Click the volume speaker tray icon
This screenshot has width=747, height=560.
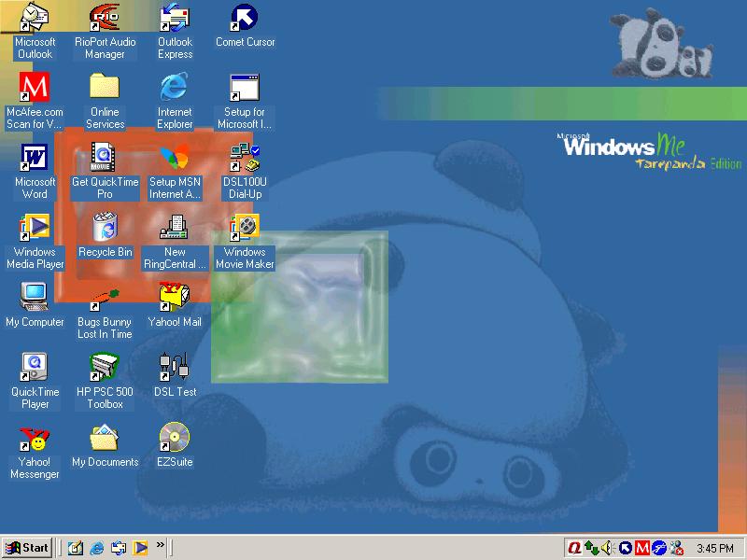607,548
